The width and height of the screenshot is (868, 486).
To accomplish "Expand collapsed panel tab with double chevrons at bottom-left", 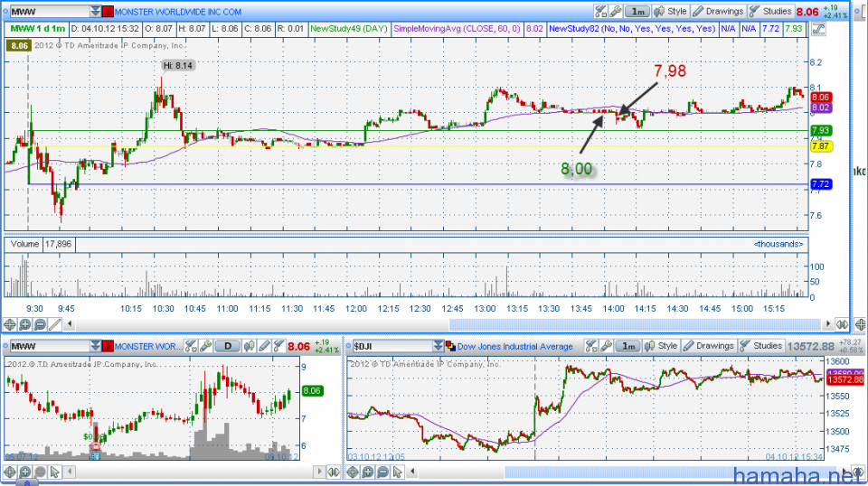I will click(x=26, y=482).
